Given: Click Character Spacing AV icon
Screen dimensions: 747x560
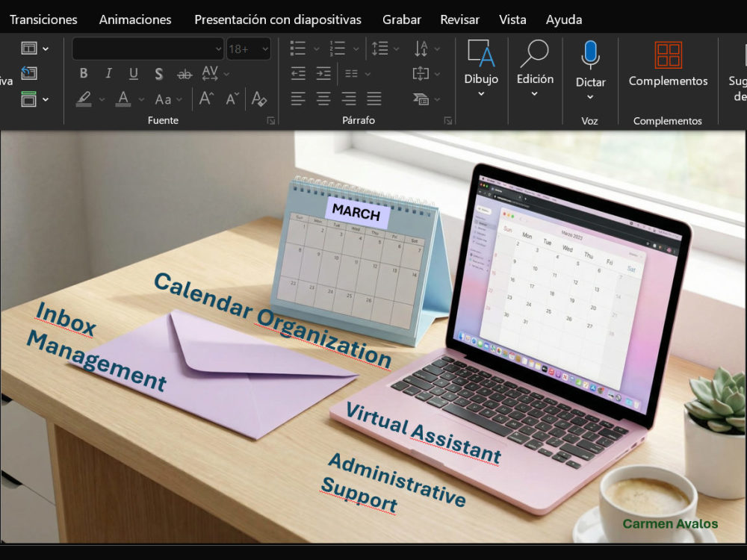Looking at the screenshot, I should tap(210, 73).
